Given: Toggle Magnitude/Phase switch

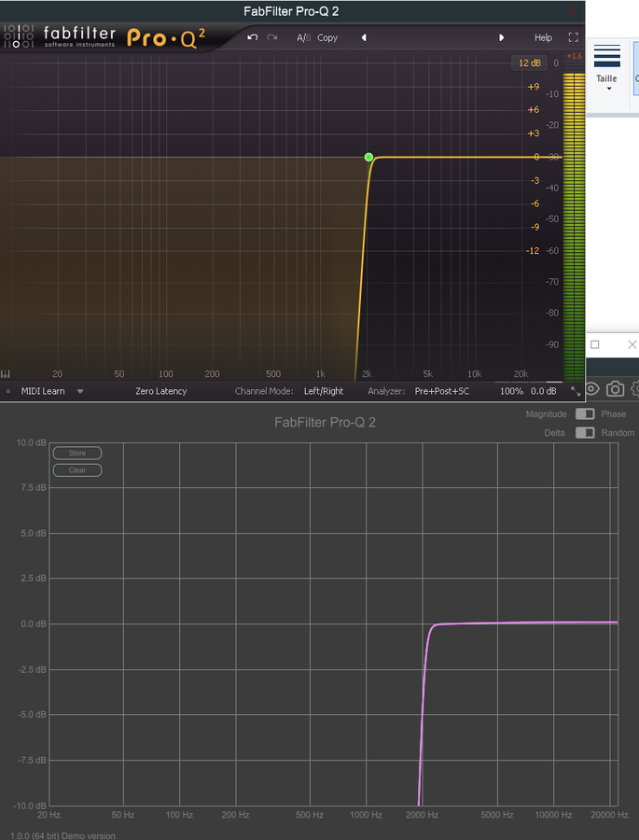Looking at the screenshot, I should point(585,414).
